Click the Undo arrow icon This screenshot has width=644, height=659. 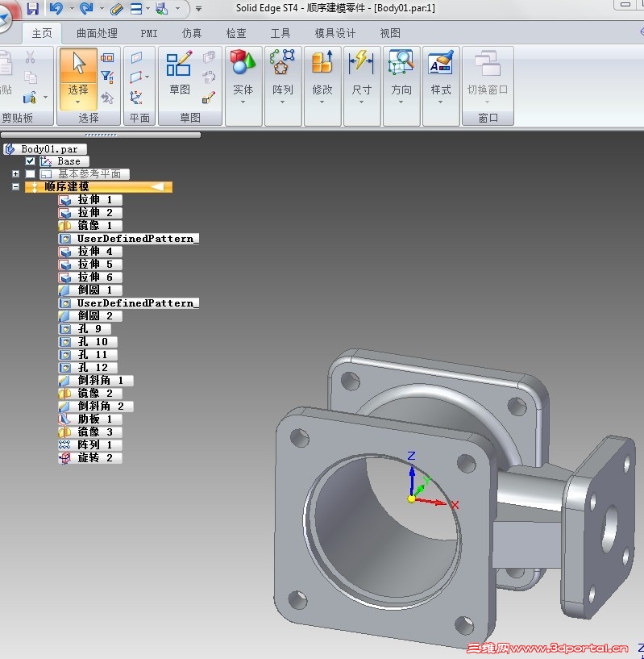tap(56, 8)
